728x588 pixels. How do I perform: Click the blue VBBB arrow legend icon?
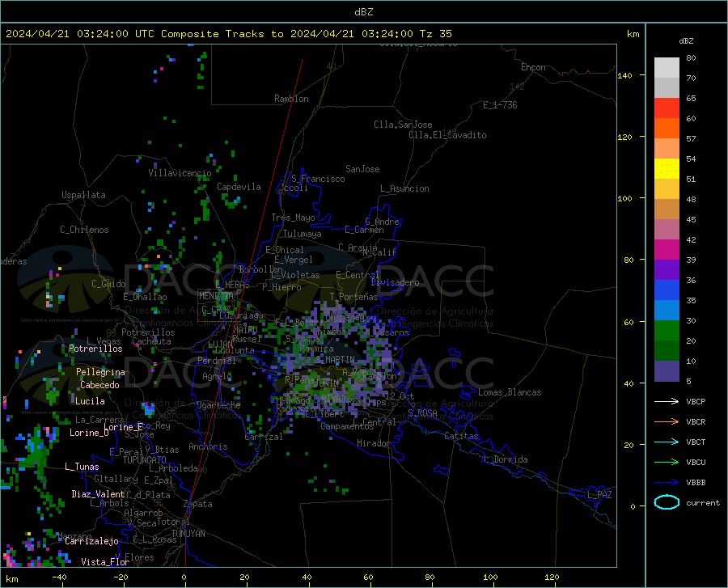[x=667, y=483]
